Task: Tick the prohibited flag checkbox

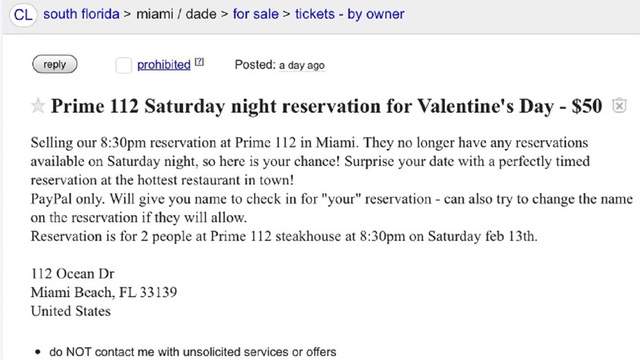Action: [123, 65]
